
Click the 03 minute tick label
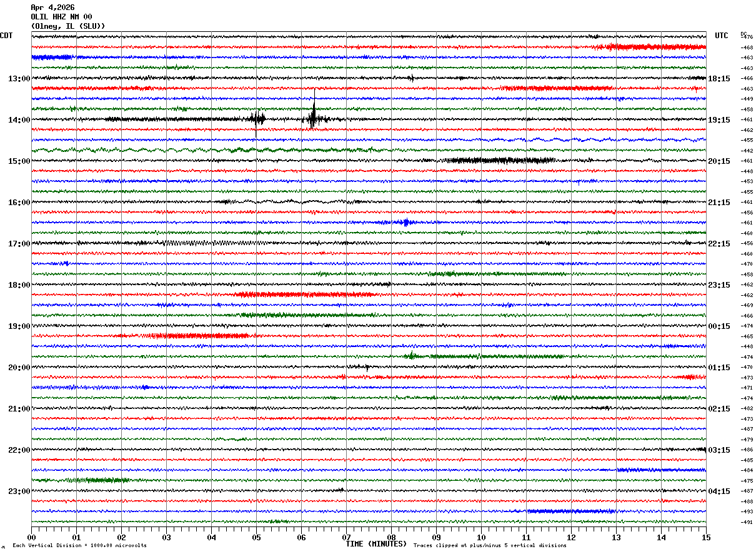click(x=166, y=538)
